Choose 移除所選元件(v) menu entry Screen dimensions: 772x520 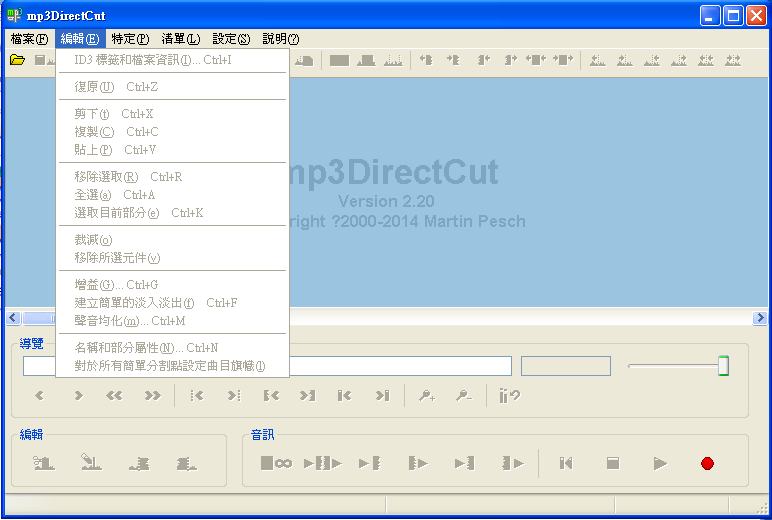pos(172,258)
